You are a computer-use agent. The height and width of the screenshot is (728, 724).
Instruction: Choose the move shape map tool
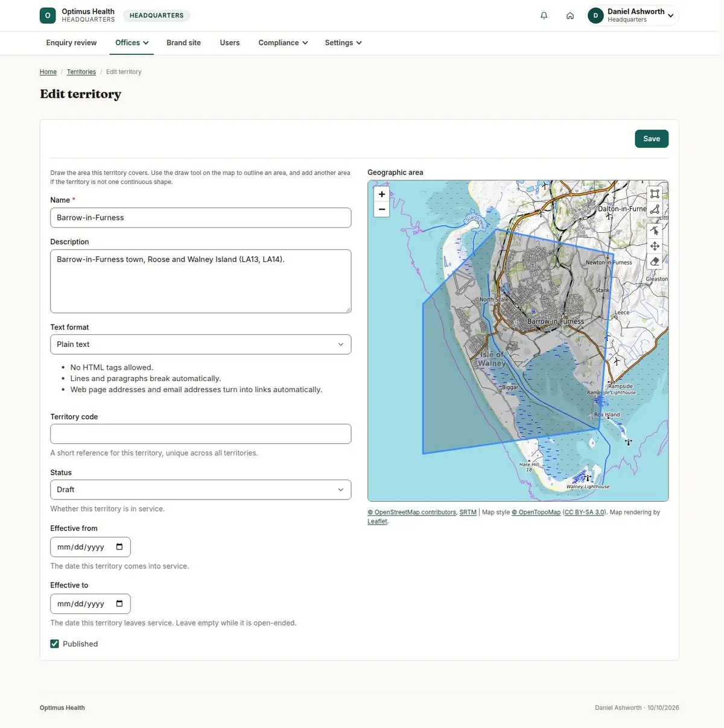(x=655, y=246)
